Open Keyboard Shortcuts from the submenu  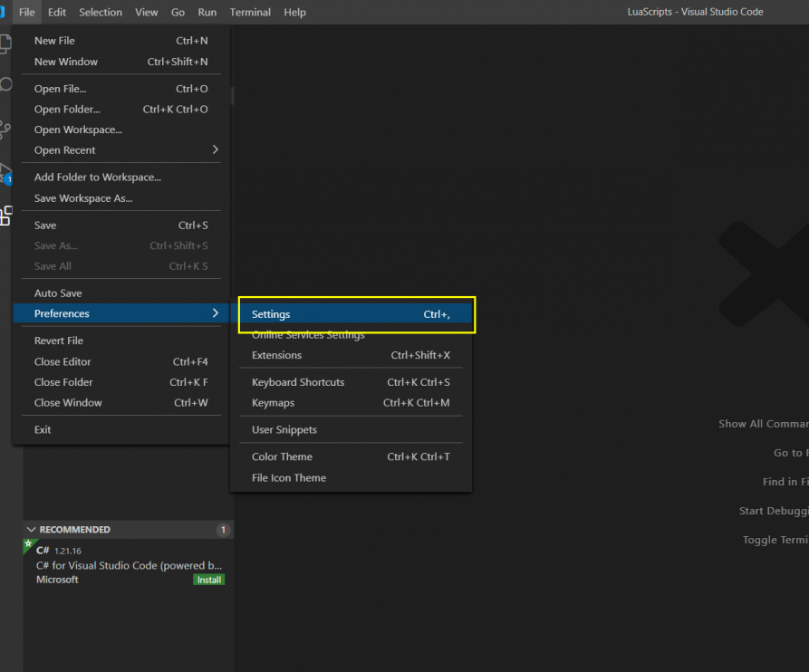(298, 382)
